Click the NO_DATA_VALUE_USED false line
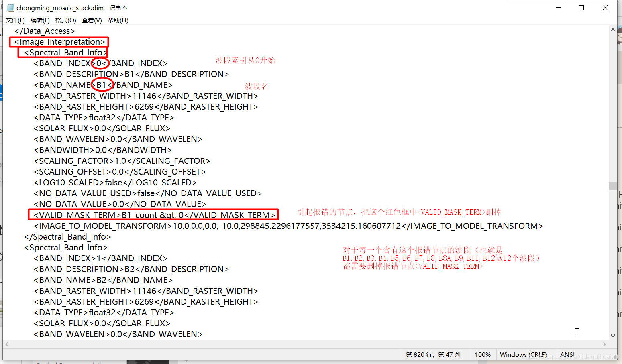 [148, 193]
